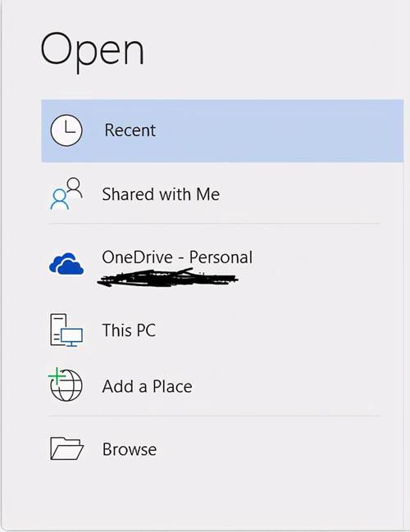Select the OneDrive - Personal label

177,257
